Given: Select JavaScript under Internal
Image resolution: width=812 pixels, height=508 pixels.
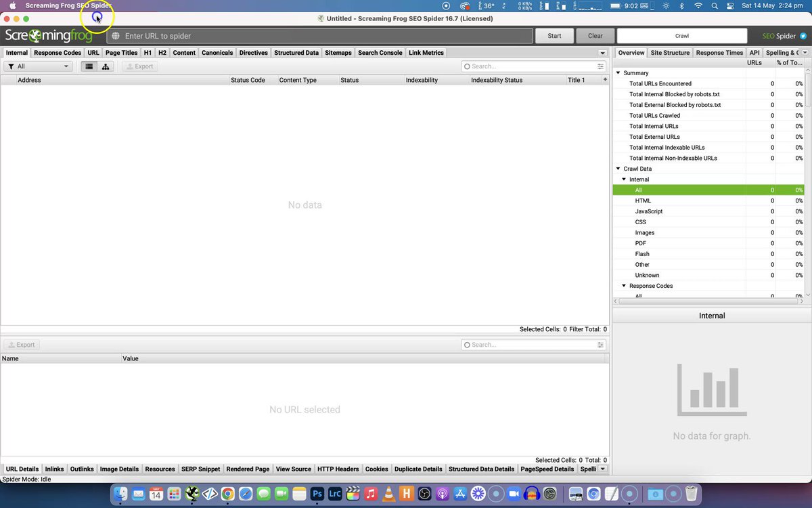Looking at the screenshot, I should pos(708,211).
